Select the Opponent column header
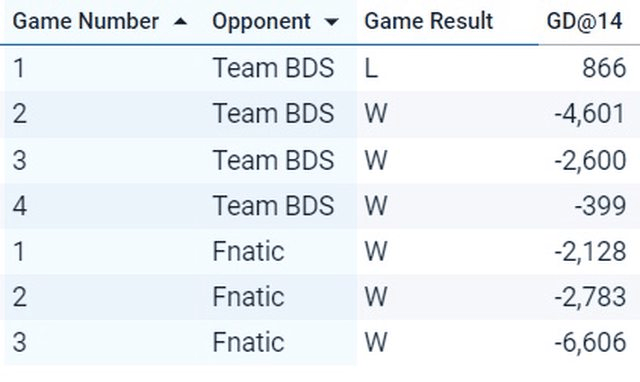Screen dimensions: 640x382 (261, 21)
